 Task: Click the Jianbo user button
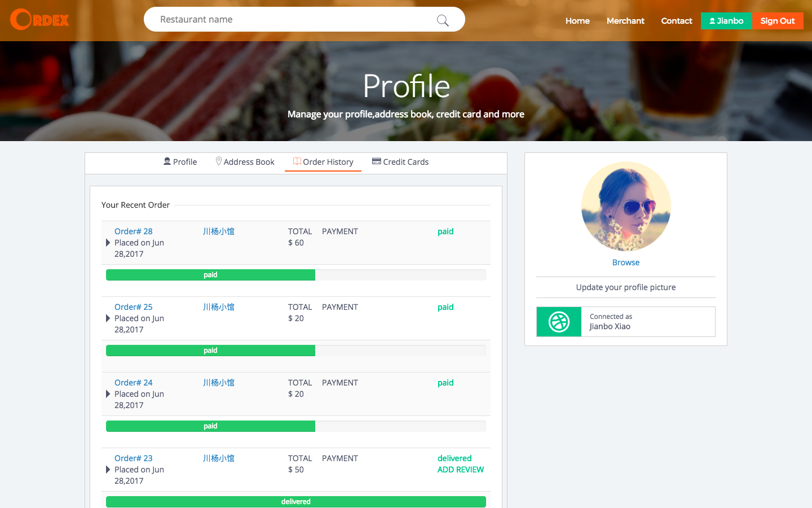pos(726,21)
